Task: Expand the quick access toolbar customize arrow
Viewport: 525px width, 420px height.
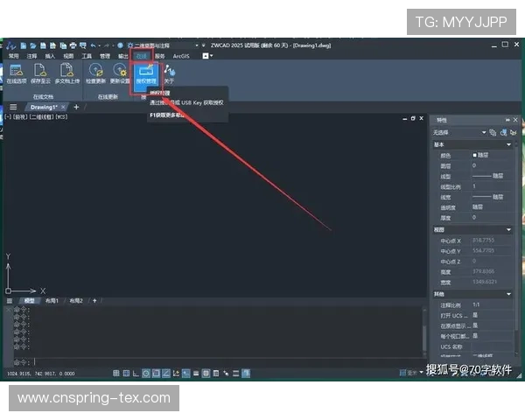Action: tap(204, 45)
